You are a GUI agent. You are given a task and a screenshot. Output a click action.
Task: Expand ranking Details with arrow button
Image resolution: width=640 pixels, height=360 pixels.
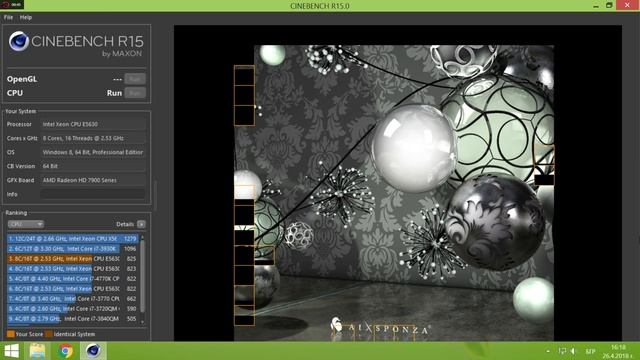tap(141, 224)
